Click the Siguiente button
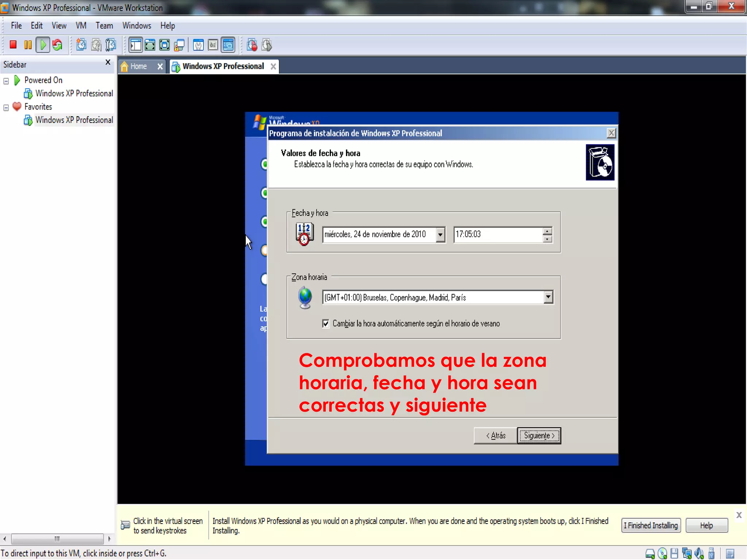The image size is (747, 560). pyautogui.click(x=539, y=435)
